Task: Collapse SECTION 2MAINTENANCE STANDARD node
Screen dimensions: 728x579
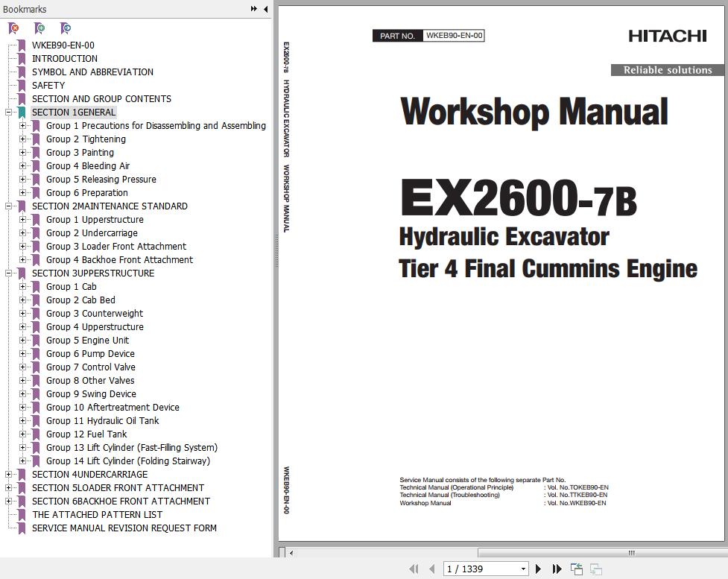Action: click(x=8, y=206)
